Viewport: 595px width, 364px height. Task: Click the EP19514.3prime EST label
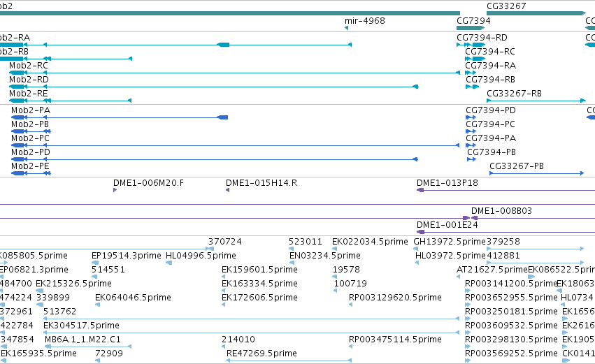pyautogui.click(x=127, y=256)
